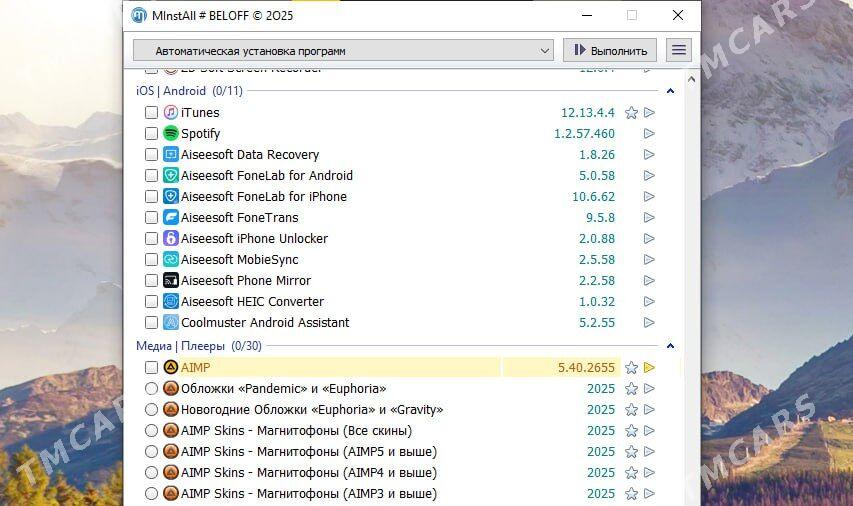The width and height of the screenshot is (853, 506).
Task: Select the Магнитофоны (AIMP5 и выше) radio button
Action: point(151,452)
